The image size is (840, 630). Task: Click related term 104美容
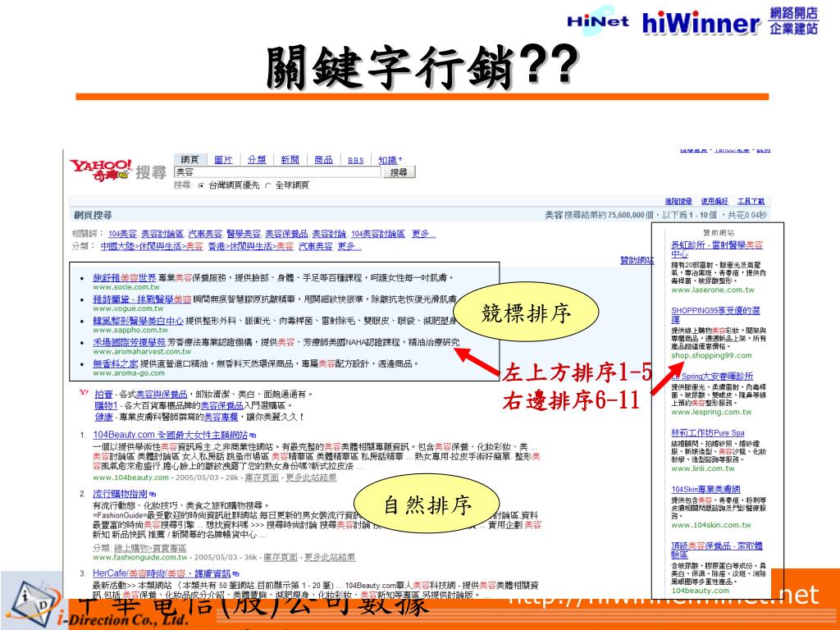pyautogui.click(x=123, y=234)
